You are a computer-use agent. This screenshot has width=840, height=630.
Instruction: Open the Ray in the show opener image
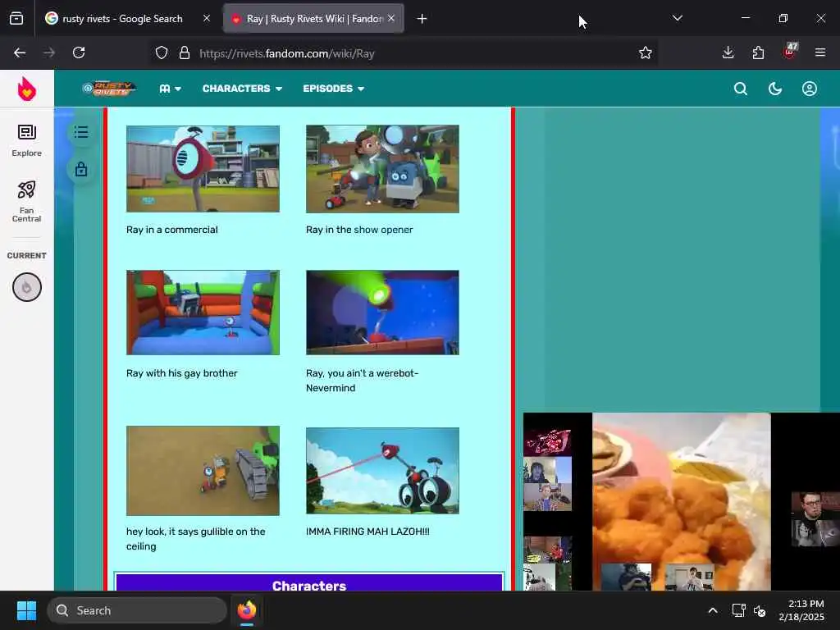(382, 169)
